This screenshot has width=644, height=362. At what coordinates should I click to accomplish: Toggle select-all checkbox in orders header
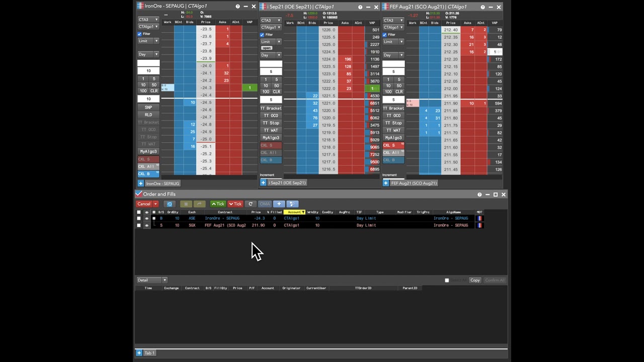point(139,212)
